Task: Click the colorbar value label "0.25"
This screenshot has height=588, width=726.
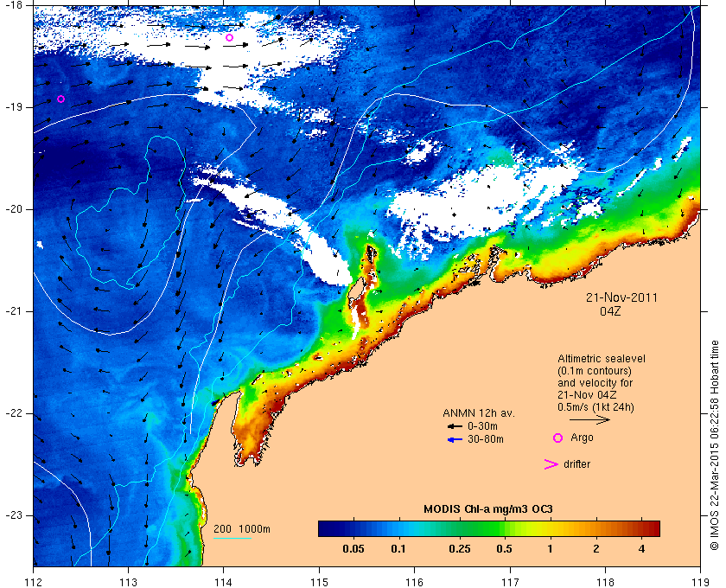Action: [460, 549]
